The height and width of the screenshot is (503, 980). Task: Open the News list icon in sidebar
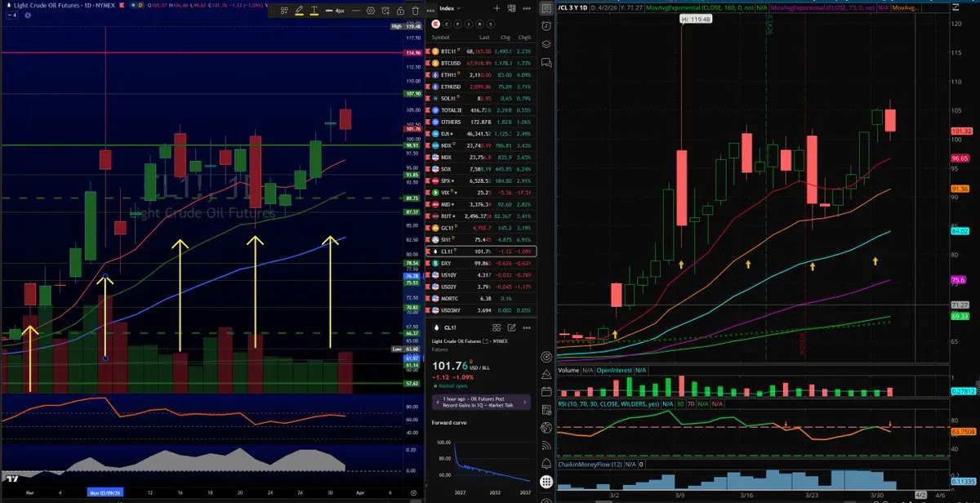coord(546,410)
